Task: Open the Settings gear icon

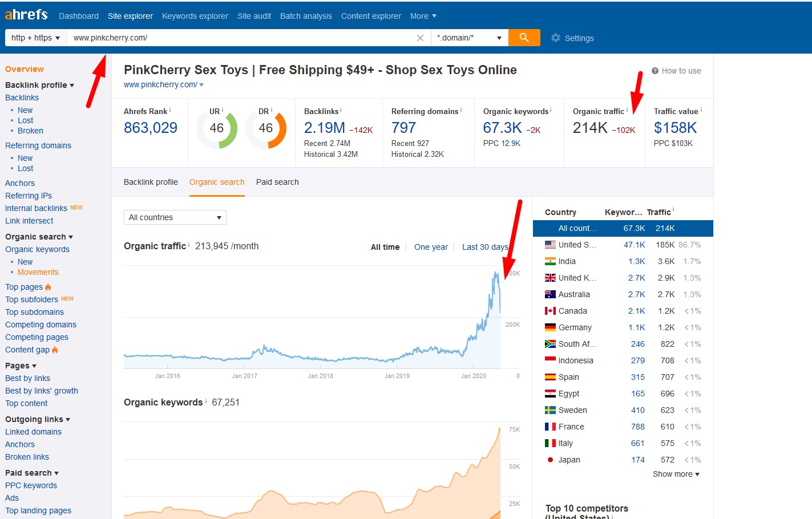Action: pyautogui.click(x=555, y=38)
